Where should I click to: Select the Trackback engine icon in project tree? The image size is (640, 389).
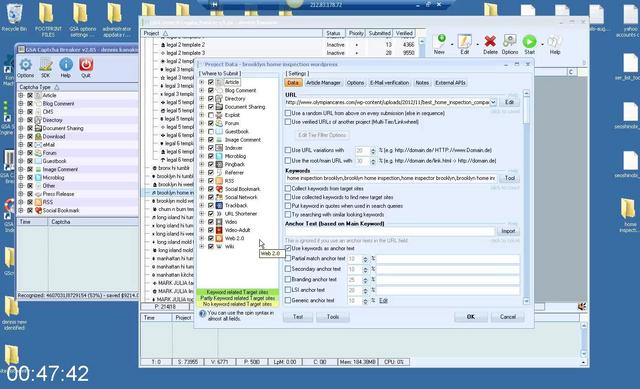click(x=220, y=205)
